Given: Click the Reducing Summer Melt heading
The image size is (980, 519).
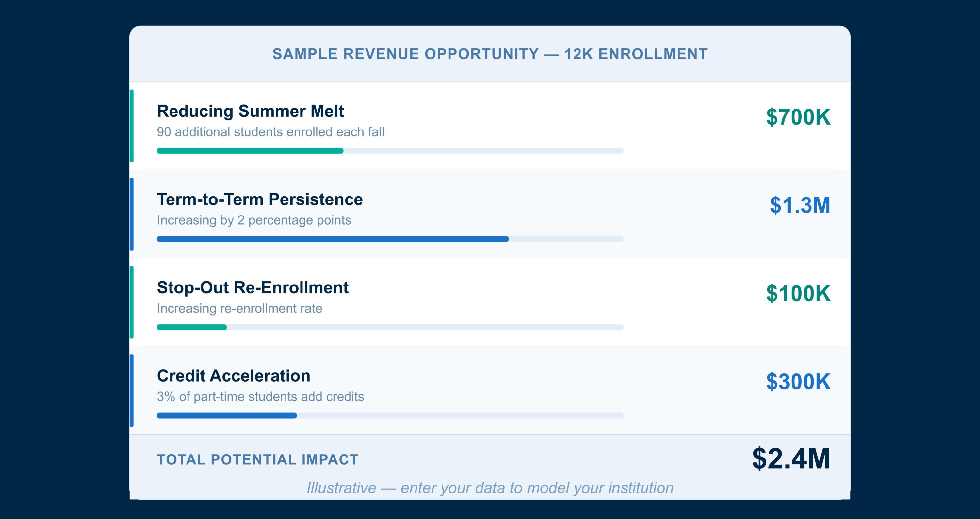Looking at the screenshot, I should point(250,111).
